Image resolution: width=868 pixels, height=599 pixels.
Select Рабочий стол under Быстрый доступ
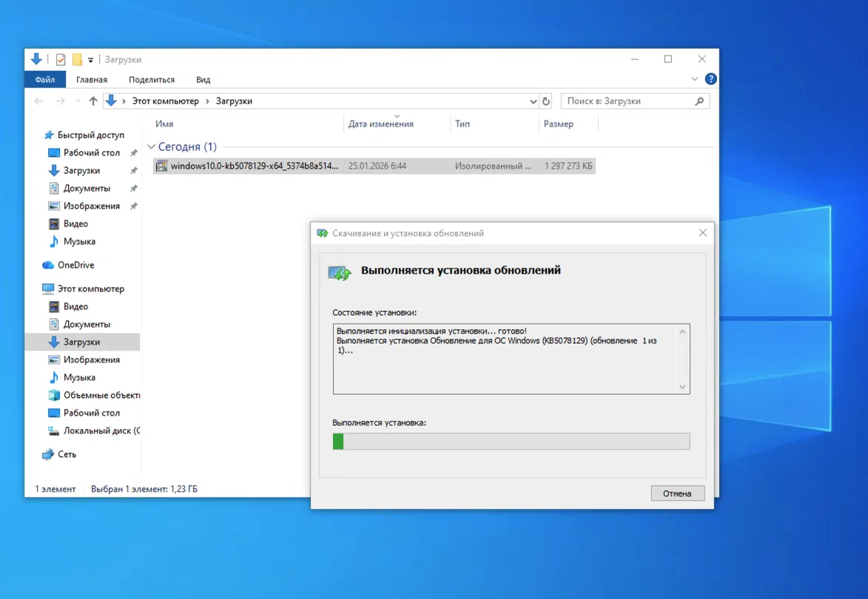coord(91,152)
